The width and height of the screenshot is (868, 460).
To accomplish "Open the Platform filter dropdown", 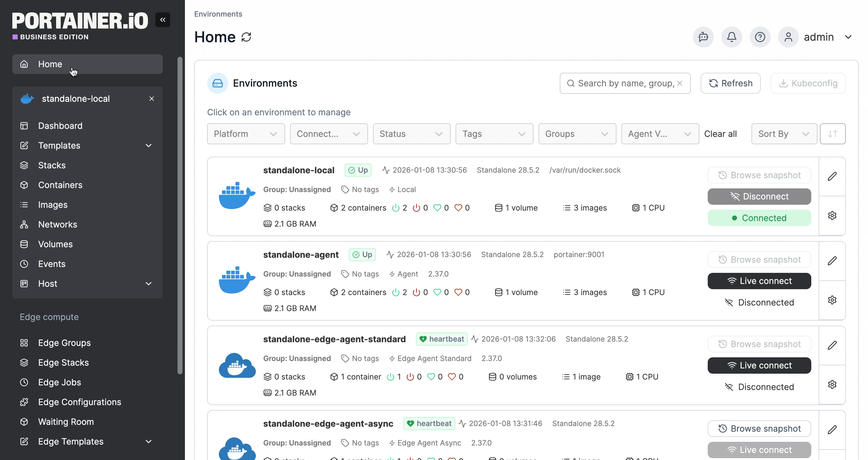I will coord(246,134).
